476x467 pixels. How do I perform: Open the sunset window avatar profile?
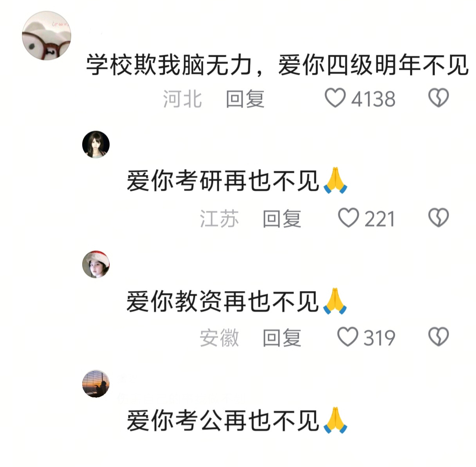point(96,384)
